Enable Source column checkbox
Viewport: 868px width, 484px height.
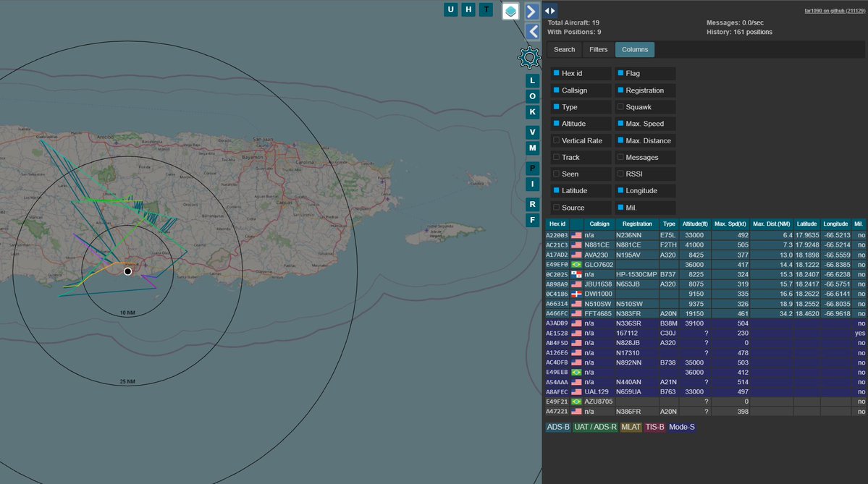coord(556,208)
